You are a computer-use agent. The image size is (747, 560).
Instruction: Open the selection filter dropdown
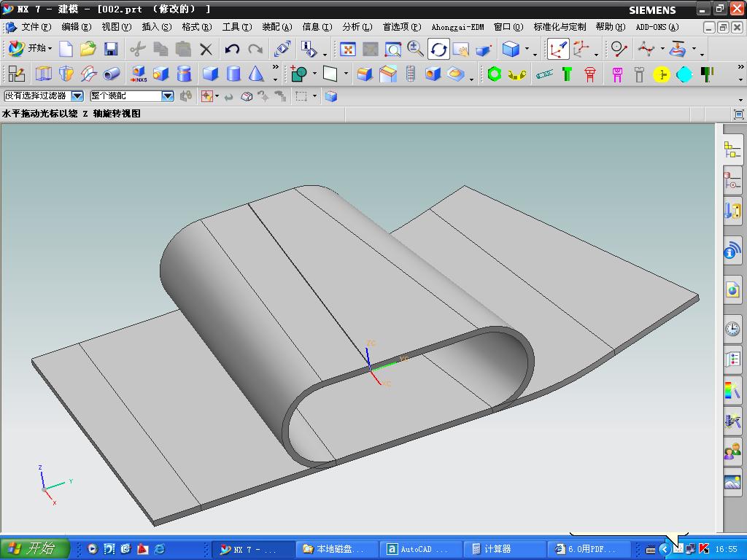pyautogui.click(x=77, y=96)
